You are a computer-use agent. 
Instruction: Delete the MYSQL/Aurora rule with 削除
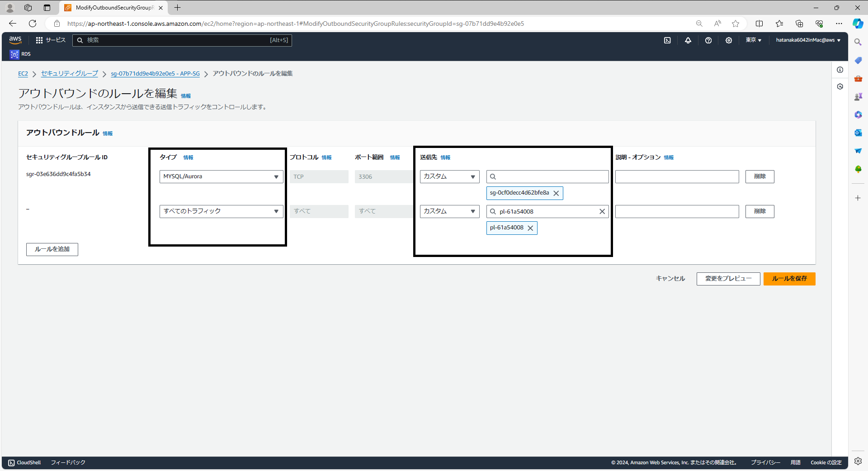tap(760, 176)
